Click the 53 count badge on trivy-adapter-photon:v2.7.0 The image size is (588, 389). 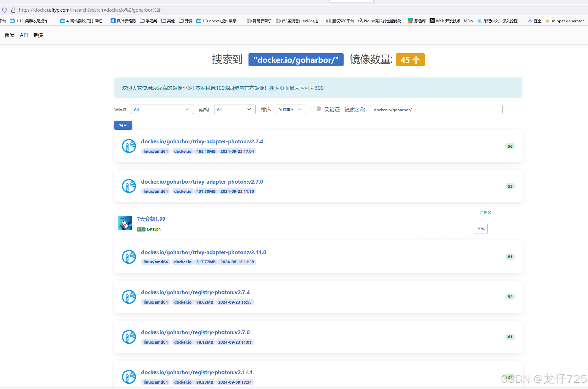[510, 186]
